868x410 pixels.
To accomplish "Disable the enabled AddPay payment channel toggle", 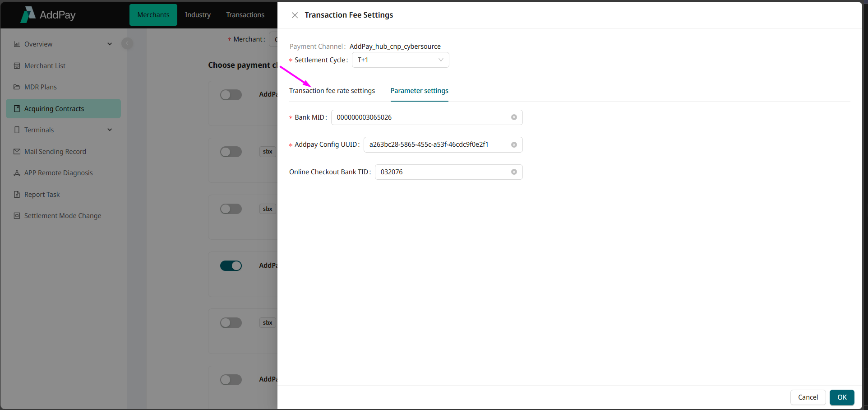I will (231, 266).
